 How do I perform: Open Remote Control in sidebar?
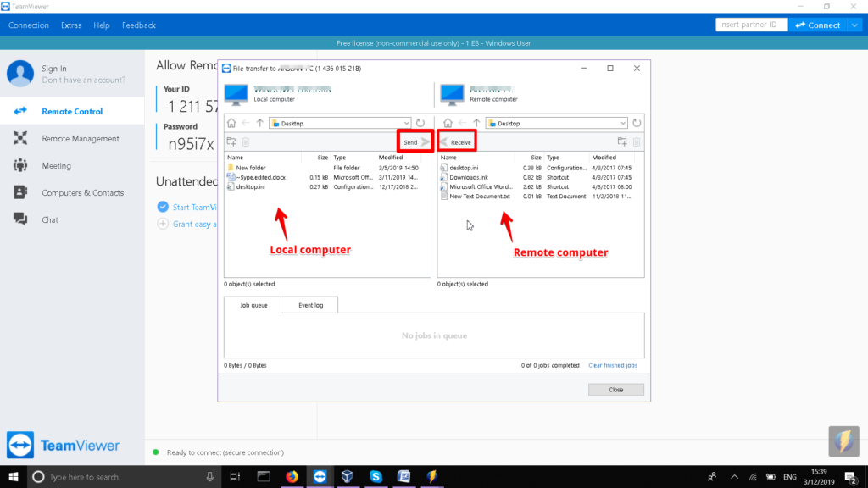coord(72,111)
